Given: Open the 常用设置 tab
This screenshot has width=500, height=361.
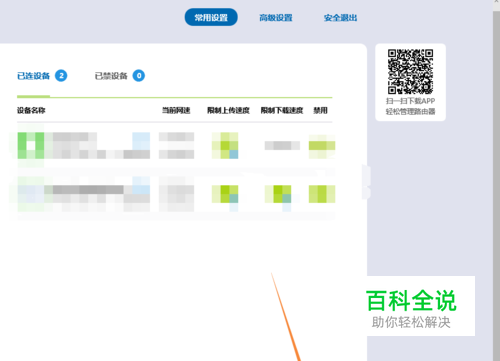Looking at the screenshot, I should click(x=211, y=17).
